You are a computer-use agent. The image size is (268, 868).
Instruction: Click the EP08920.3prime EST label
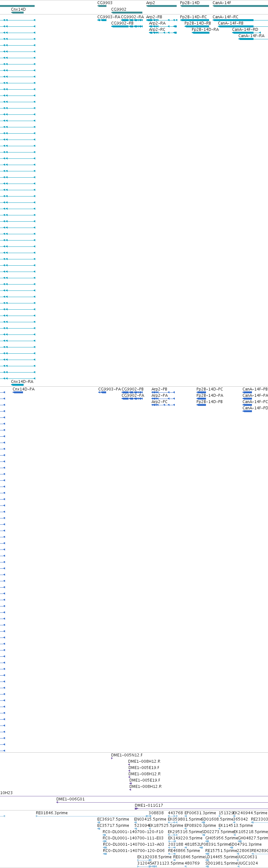click(200, 826)
